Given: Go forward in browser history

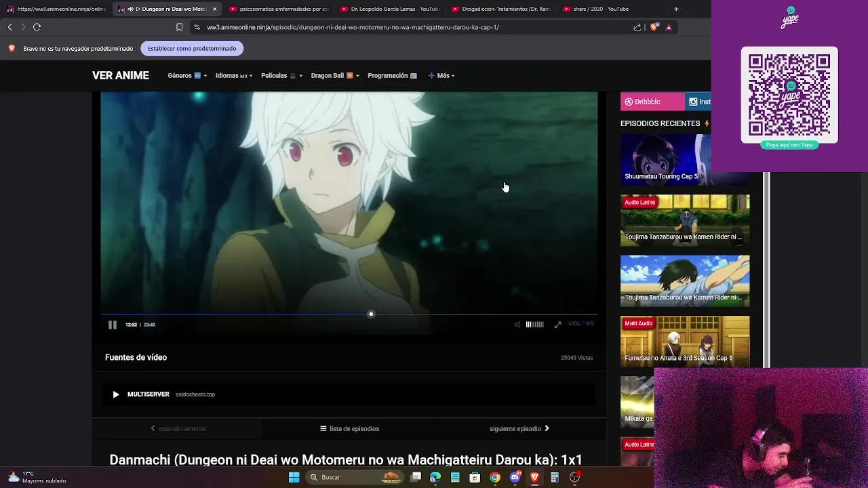Looking at the screenshot, I should (23, 27).
